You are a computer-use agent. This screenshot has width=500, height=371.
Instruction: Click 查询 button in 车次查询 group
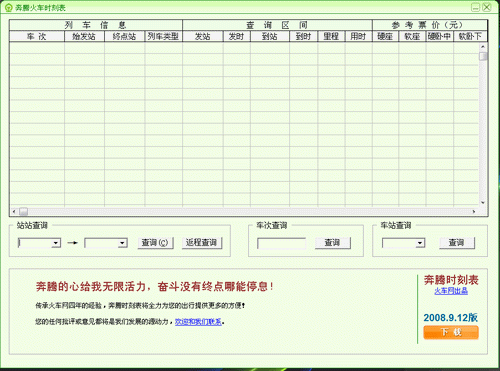(332, 243)
